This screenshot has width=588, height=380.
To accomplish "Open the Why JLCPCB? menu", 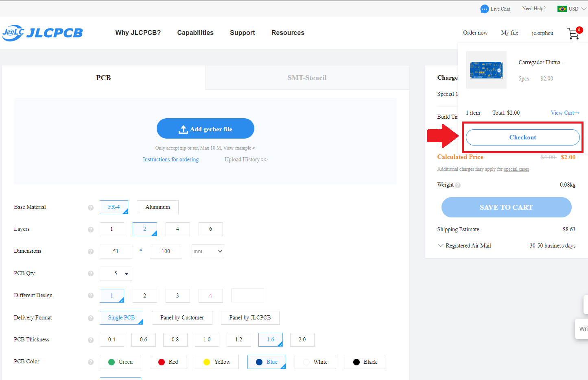I will pyautogui.click(x=138, y=33).
